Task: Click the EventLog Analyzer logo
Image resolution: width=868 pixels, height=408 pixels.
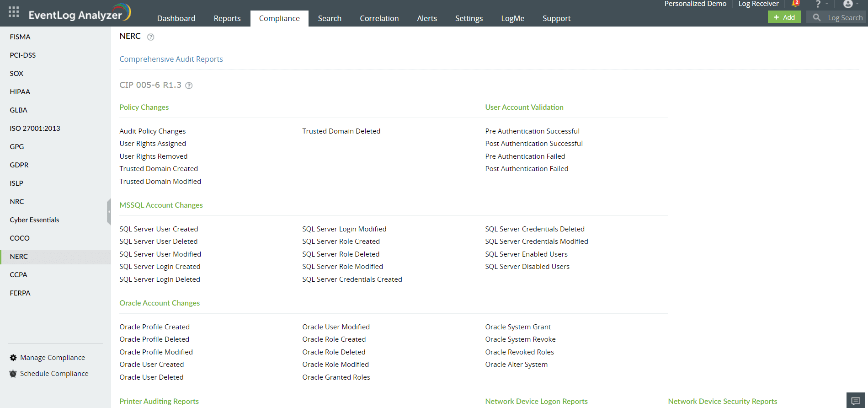Action: point(80,13)
